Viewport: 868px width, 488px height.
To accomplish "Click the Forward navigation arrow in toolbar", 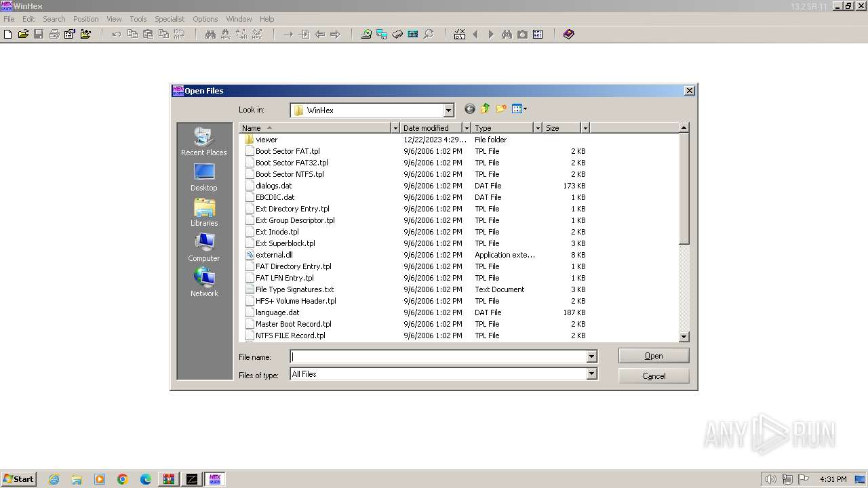I will pyautogui.click(x=335, y=34).
